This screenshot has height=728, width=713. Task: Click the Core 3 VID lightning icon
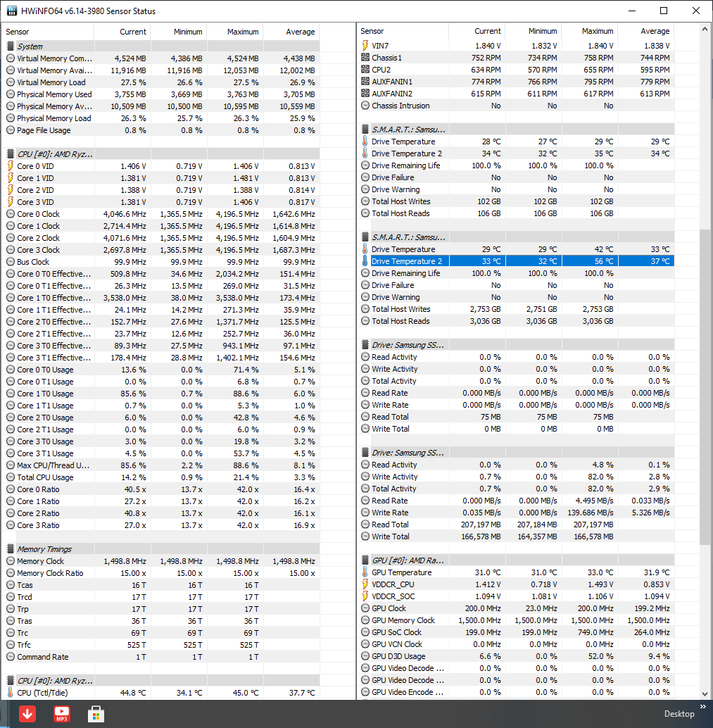[11, 202]
